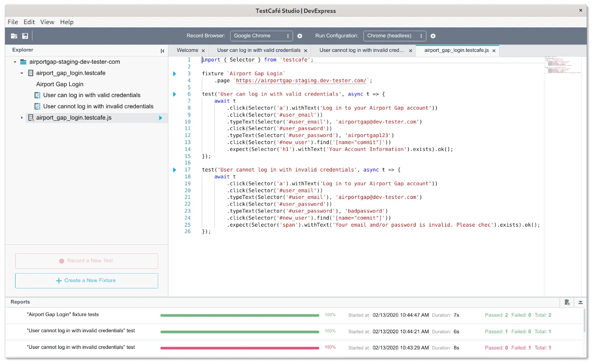Switch to 'User can log in with valid credentials' tab
The image size is (593, 364).
coord(259,50)
